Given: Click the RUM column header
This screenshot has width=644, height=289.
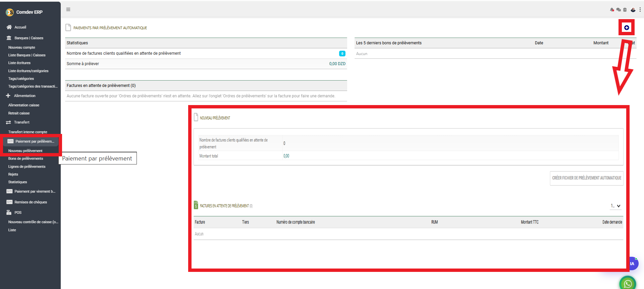Looking at the screenshot, I should point(434,222).
